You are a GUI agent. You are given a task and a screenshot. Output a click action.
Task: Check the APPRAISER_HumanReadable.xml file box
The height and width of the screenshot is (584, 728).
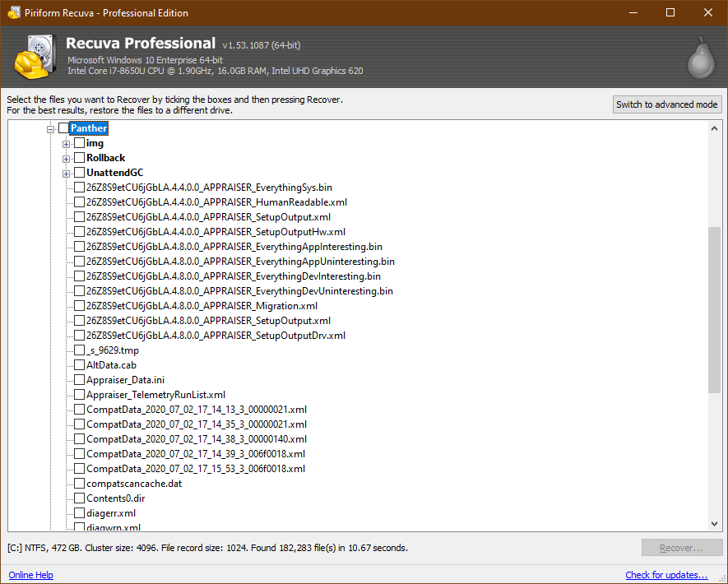coord(80,202)
